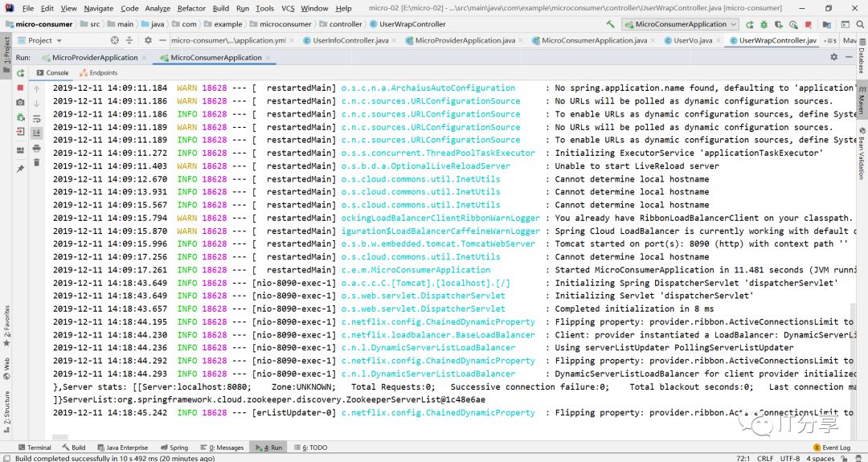
Task: Open Run Anything icon in top toolbar
Action: [845, 24]
